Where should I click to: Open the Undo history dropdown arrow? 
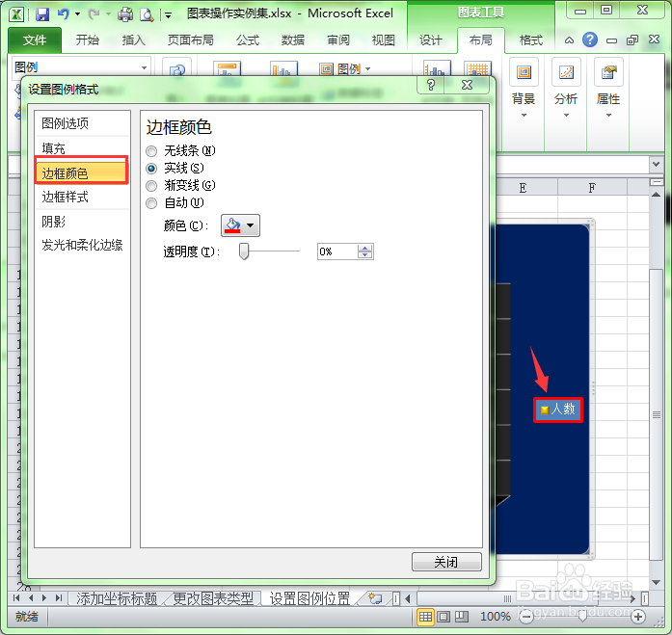click(77, 14)
